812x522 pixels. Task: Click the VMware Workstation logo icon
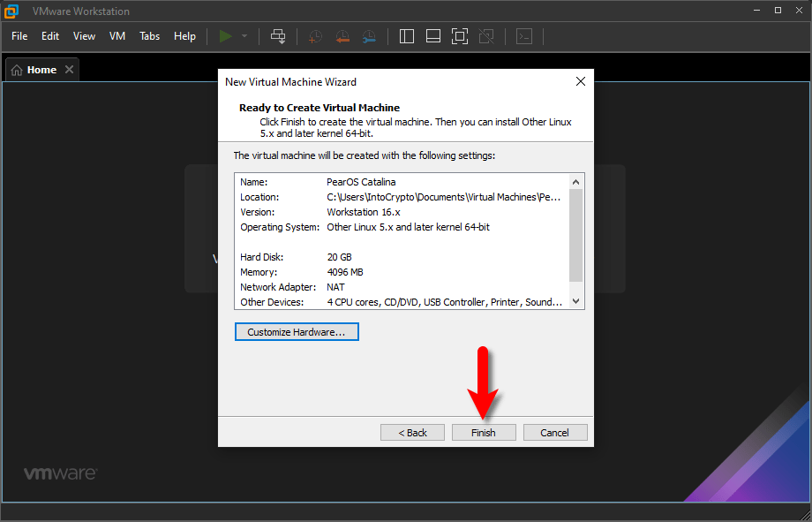click(x=11, y=11)
